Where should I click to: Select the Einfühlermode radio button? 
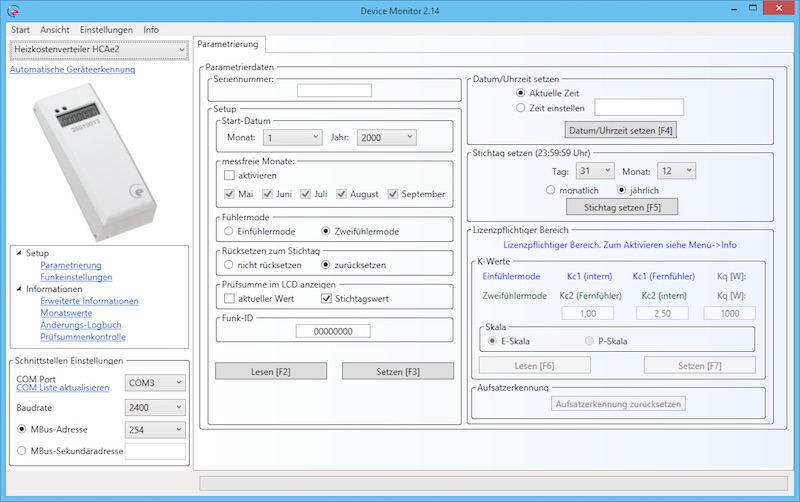pos(229,231)
